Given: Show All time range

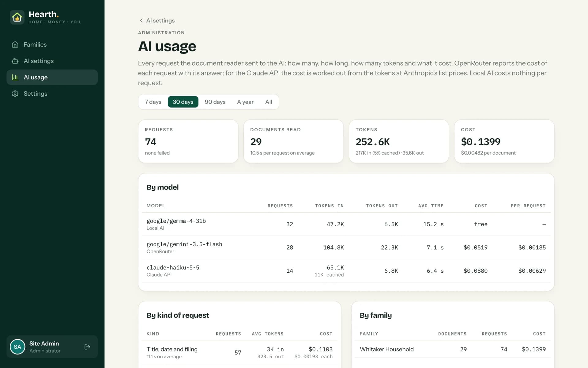Looking at the screenshot, I should [269, 102].
